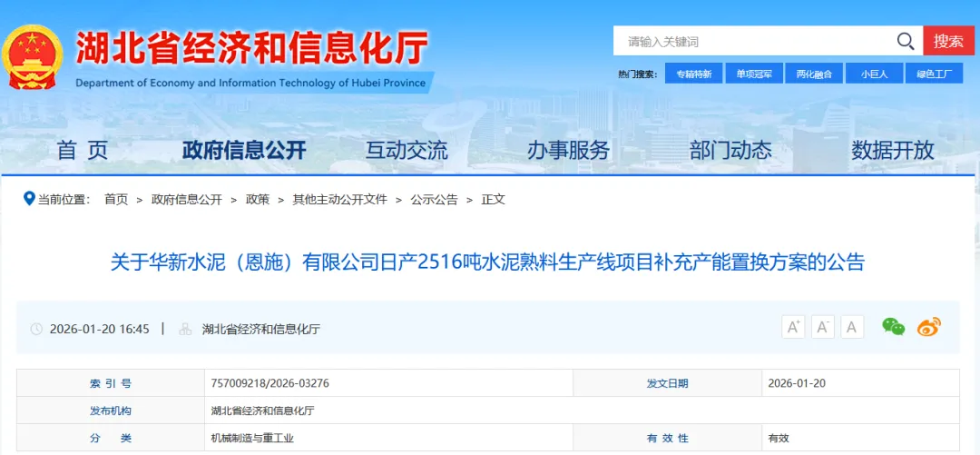Viewport: 980px width, 455px height.
Task: Select hot search tag 两化融合
Action: (814, 74)
